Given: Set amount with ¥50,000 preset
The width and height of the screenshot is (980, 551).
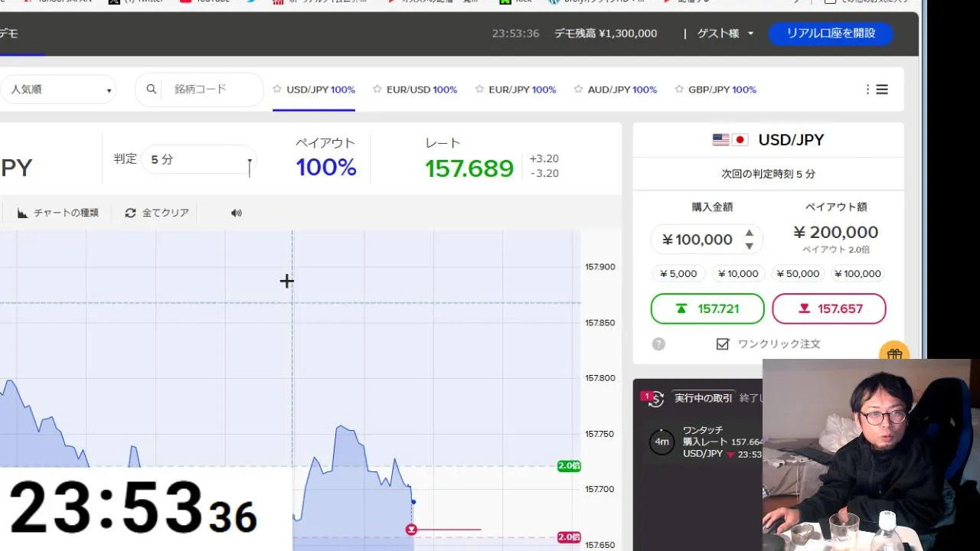Looking at the screenshot, I should tap(797, 274).
